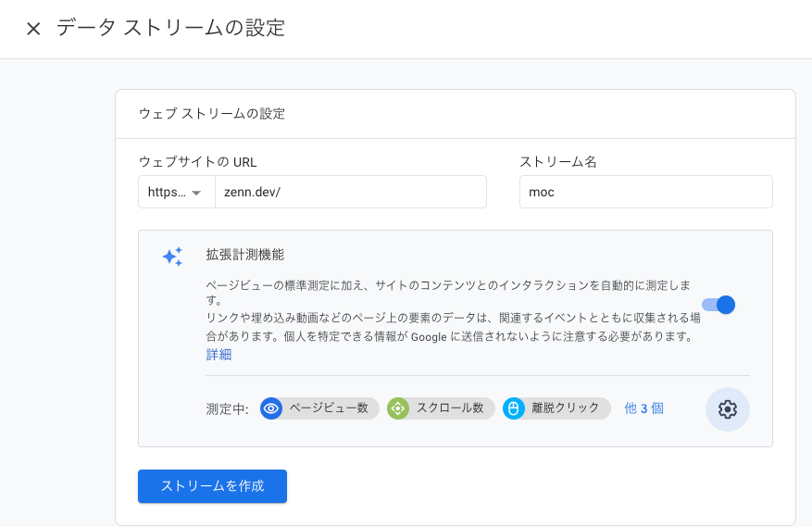The height and width of the screenshot is (527, 812).
Task: Create the stream with ストリームを作成 button
Action: click(x=212, y=486)
